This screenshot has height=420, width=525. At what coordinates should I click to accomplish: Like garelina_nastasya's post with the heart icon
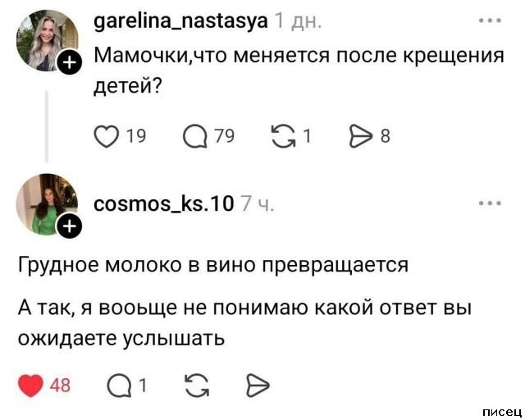click(x=107, y=137)
